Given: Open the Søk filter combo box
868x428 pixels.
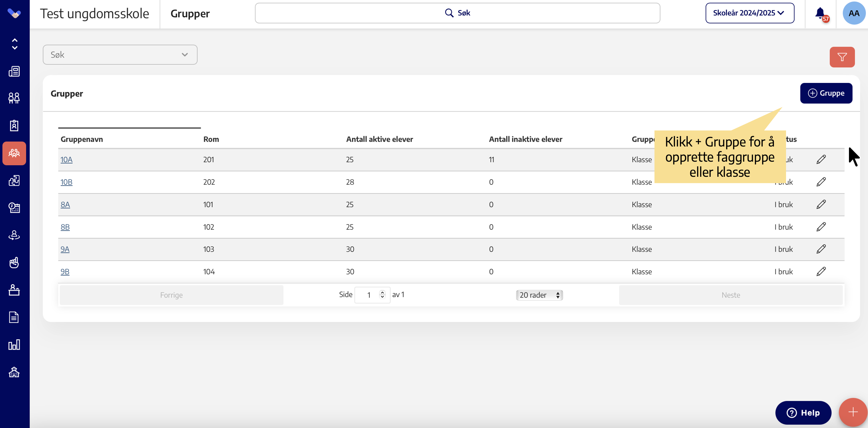Looking at the screenshot, I should tap(120, 55).
